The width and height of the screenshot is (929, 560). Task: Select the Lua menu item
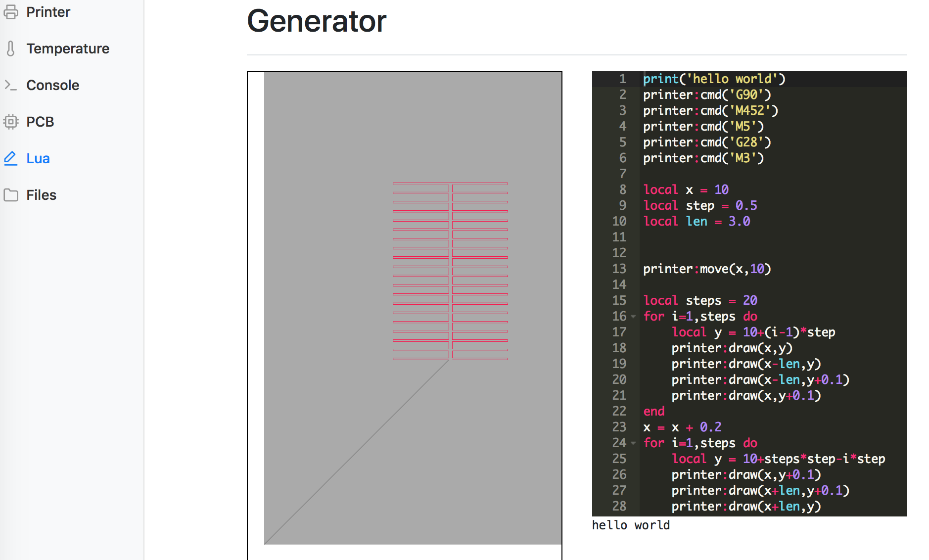pyautogui.click(x=38, y=158)
